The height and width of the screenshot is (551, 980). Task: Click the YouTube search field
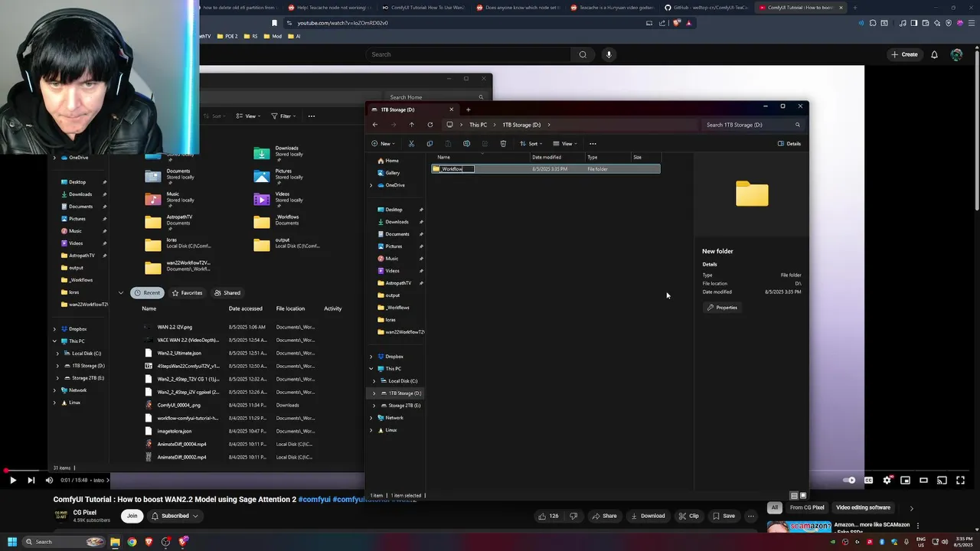(x=469, y=54)
